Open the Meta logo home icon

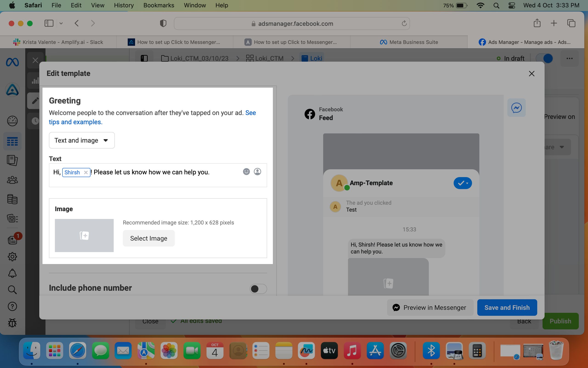(12, 62)
